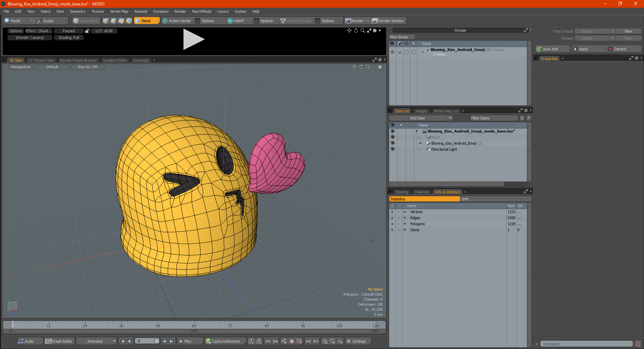The image size is (644, 349).
Task: Click the Action Center tool
Action: pyautogui.click(x=177, y=21)
